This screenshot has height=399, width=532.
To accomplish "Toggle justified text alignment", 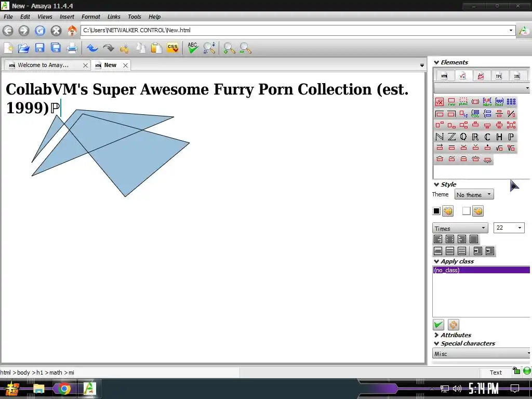I will click(x=474, y=239).
